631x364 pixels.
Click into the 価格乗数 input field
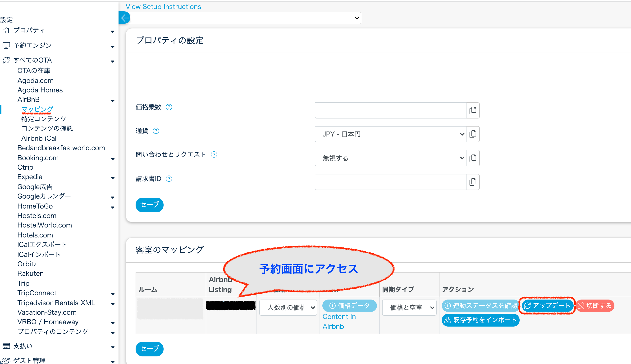click(390, 110)
